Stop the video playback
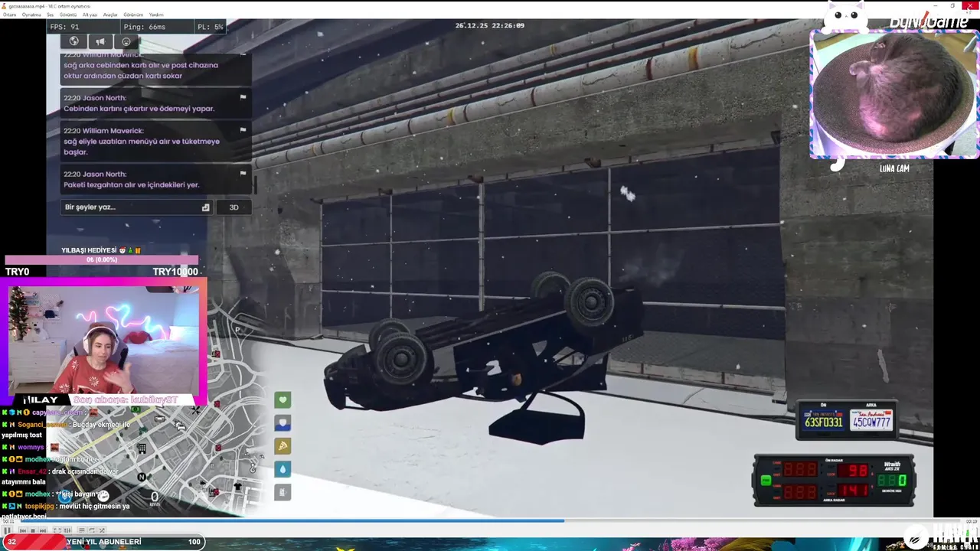This screenshot has width=980, height=551. (32, 530)
